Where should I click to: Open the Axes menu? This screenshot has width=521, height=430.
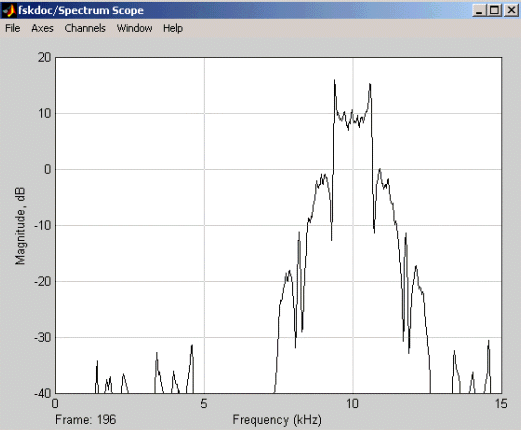pos(42,28)
